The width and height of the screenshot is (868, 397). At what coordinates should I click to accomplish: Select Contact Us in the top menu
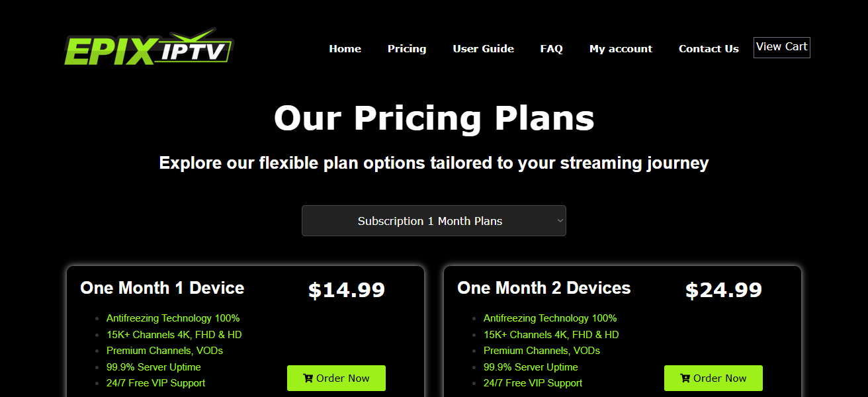point(709,49)
